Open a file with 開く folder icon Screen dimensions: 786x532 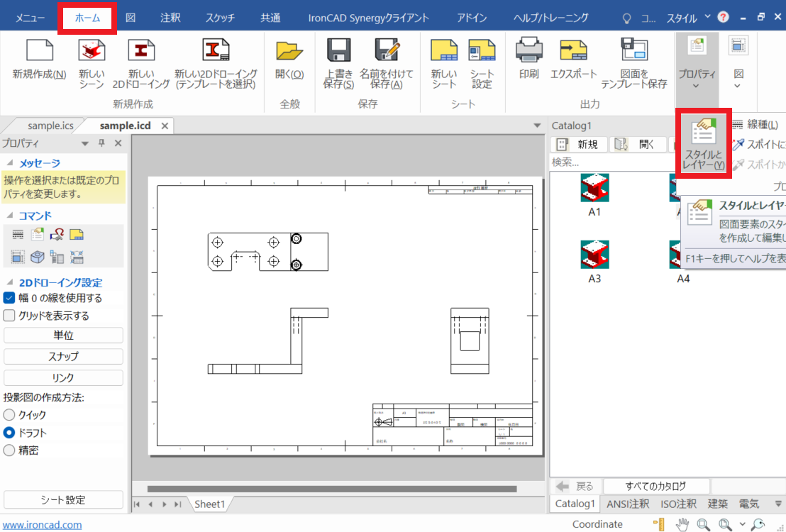(x=289, y=50)
